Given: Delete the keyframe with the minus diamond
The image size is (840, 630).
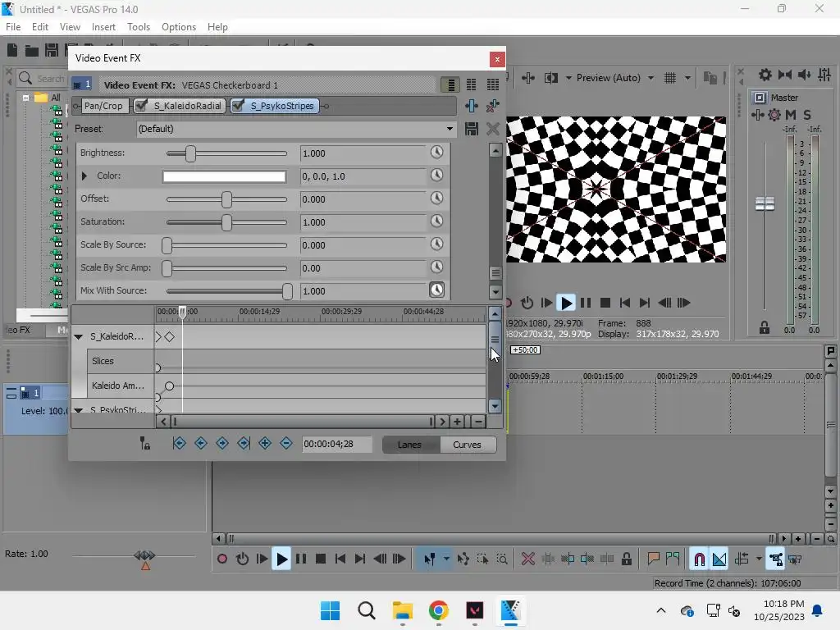Looking at the screenshot, I should tap(286, 443).
